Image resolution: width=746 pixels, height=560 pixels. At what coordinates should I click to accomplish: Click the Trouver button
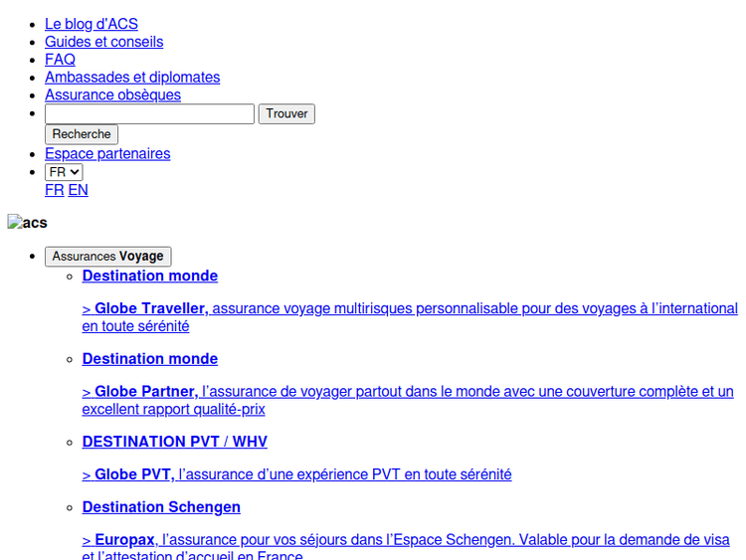(286, 114)
